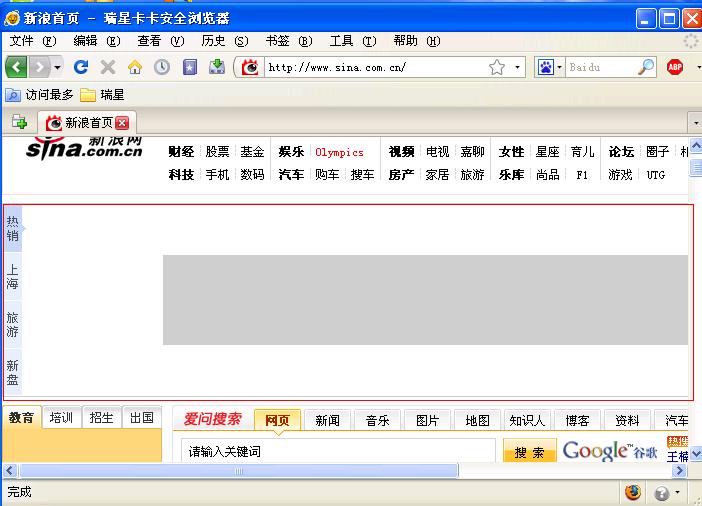This screenshot has height=506, width=702.
Task: Open the 编辑 (E) menu
Action: coord(97,41)
